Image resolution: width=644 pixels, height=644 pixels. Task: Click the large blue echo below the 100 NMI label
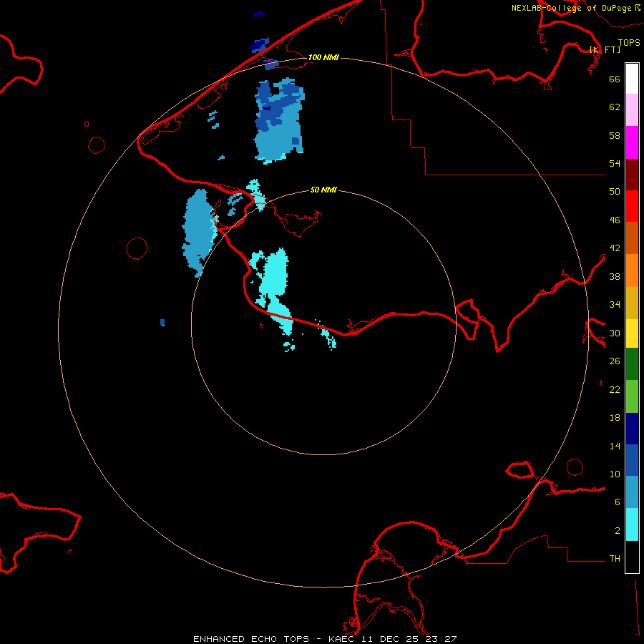[x=279, y=121]
